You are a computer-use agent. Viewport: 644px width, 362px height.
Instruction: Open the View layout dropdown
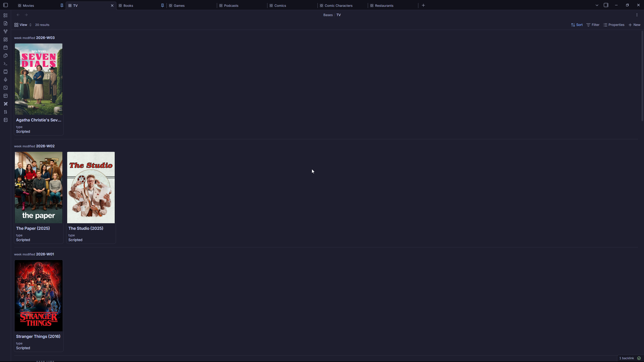tap(23, 25)
